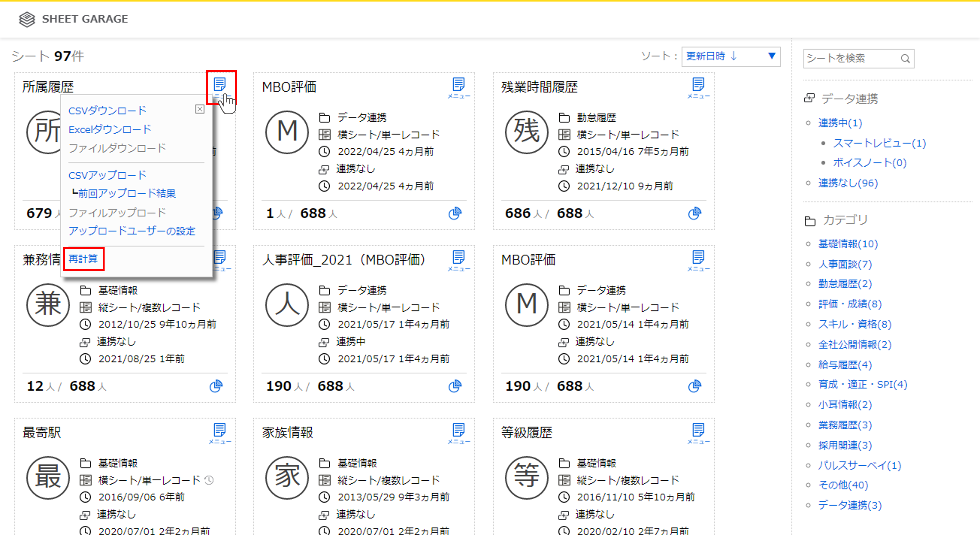980x535 pixels.
Task: Click the 人事評価_2021（MBO評価） card title
Action: pos(344,260)
